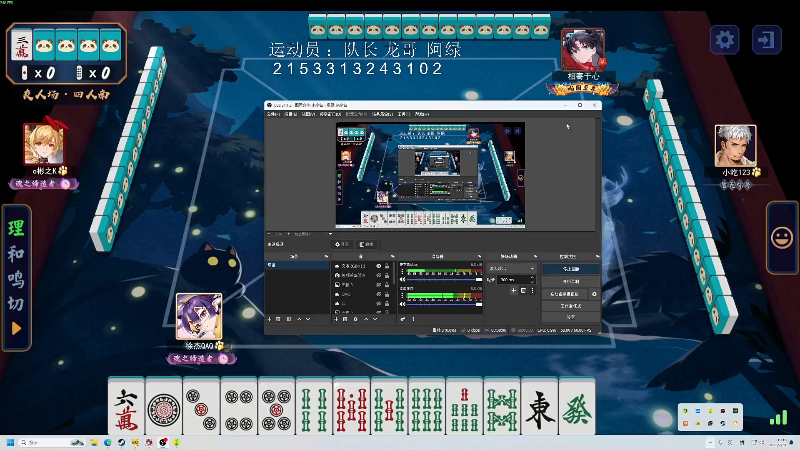Viewport: 800px width, 450px height.
Task: Open OBS virtual camera gear settings
Action: [594, 294]
